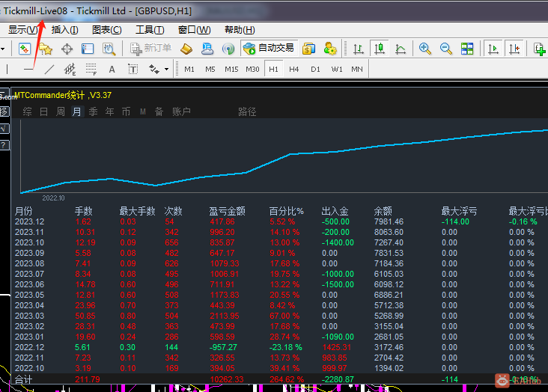The image size is (548, 392).
Task: Open the Market Watch window icon
Action: pos(25,49)
